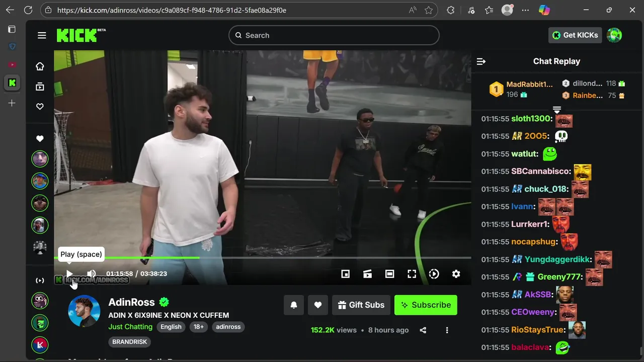The image size is (644, 362).
Task: Click nocapshug username in chat
Action: pos(534,242)
